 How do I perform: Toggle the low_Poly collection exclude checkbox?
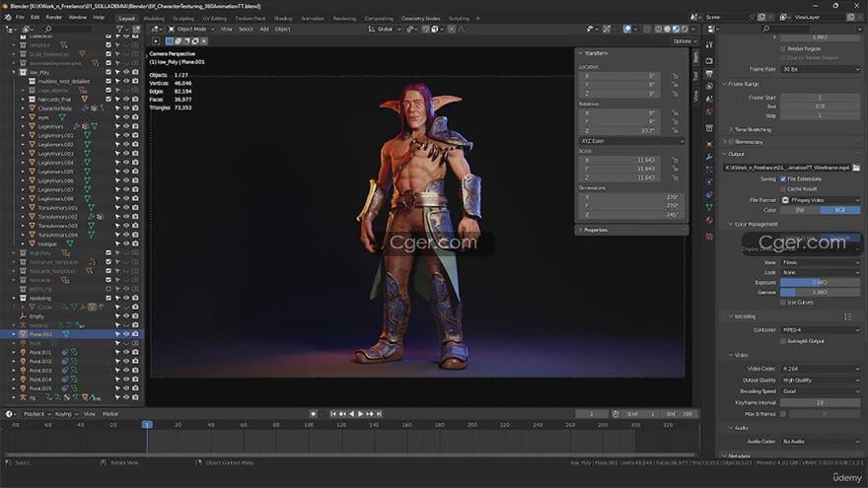tap(108, 72)
